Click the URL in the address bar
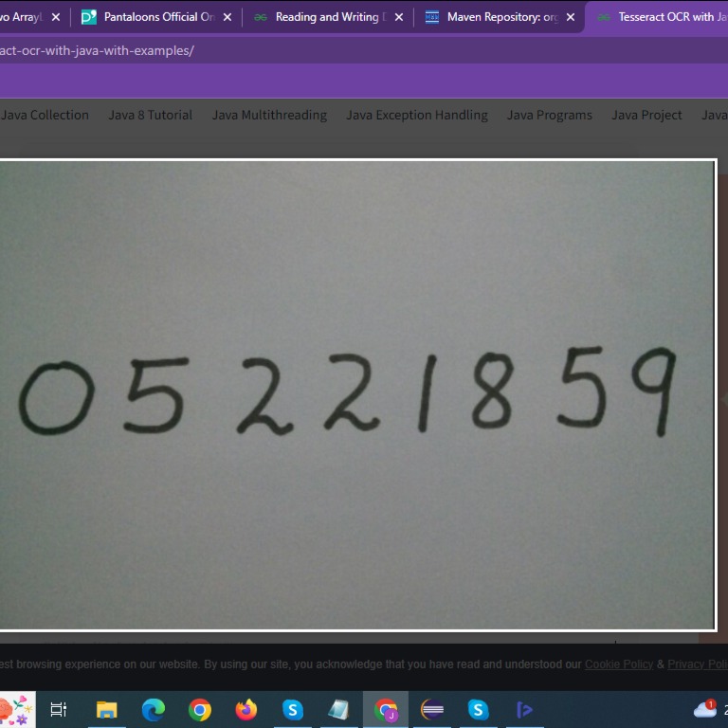 (x=97, y=50)
